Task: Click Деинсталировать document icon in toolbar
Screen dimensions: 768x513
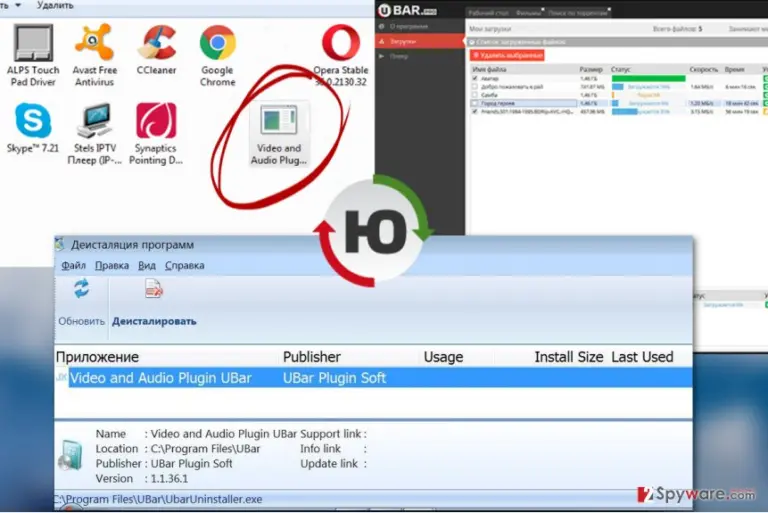Action: coord(154,289)
